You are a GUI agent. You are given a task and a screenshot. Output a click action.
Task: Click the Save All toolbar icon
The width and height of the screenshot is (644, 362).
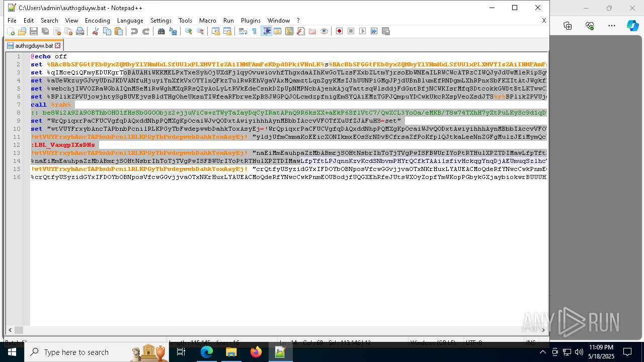pos(45,31)
